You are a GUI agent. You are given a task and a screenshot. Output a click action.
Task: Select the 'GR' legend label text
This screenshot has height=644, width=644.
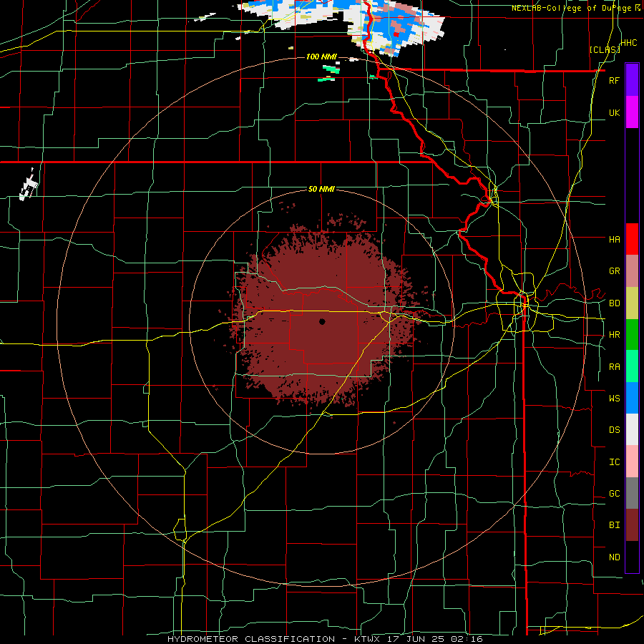(x=614, y=271)
